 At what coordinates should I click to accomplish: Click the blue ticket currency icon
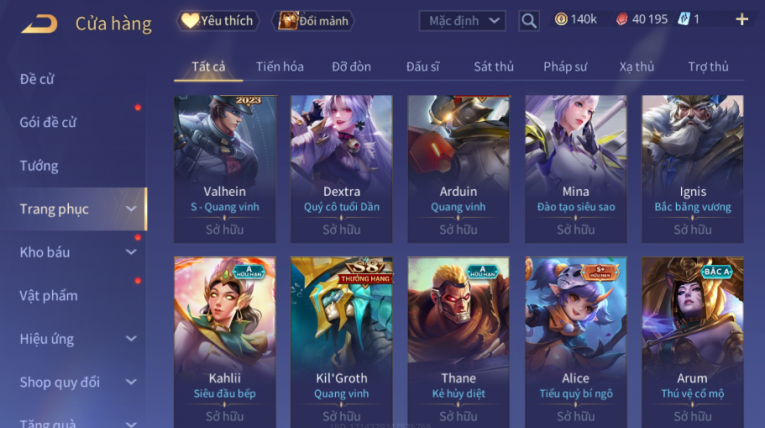click(684, 20)
